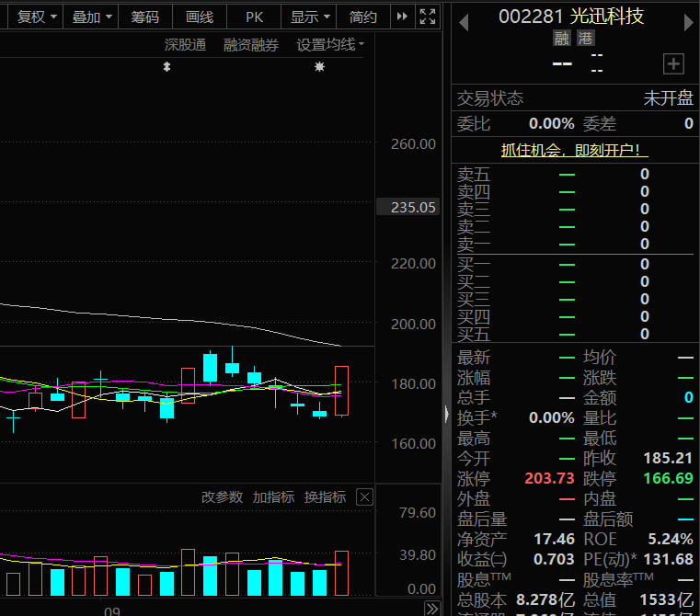Click the 260.00 price axis label
700x616 pixels.
pos(413,143)
